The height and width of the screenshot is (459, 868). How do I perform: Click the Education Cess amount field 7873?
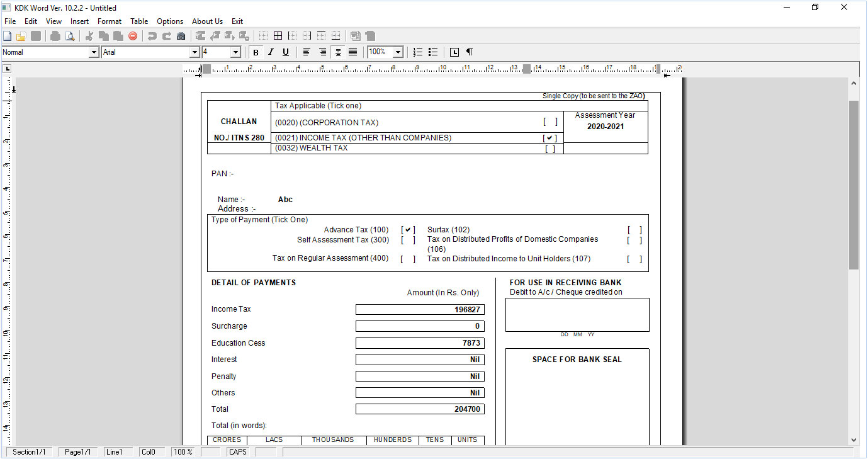point(420,343)
